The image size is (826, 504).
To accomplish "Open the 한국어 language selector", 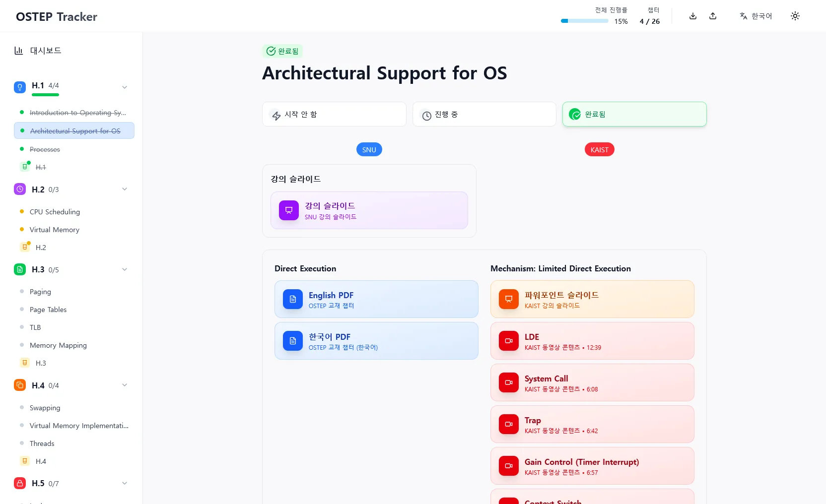I will click(756, 16).
